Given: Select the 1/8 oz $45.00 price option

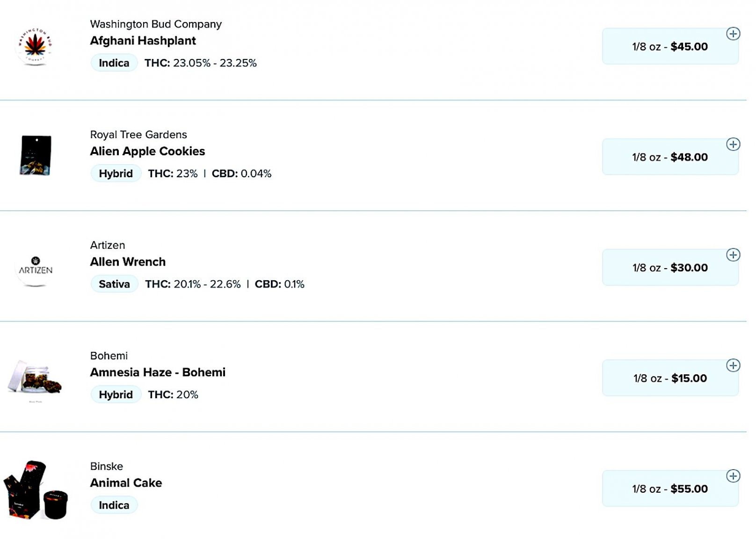Looking at the screenshot, I should (x=669, y=47).
